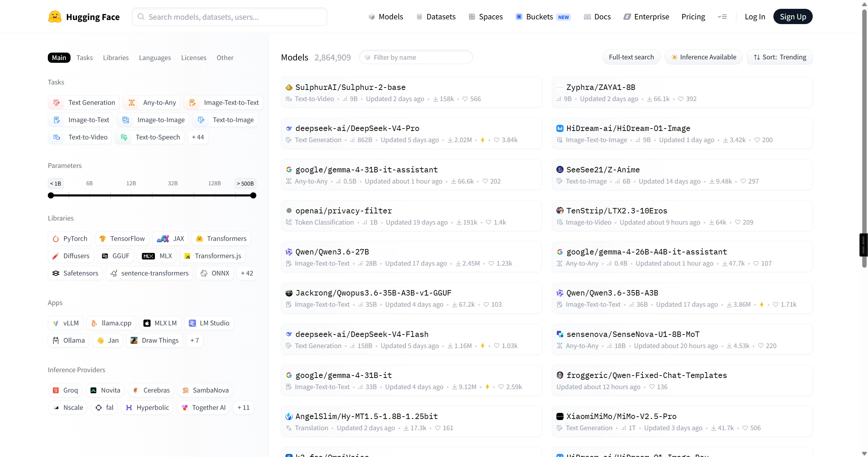This screenshot has width=868, height=457.
Task: Click the main search models input
Action: (230, 17)
